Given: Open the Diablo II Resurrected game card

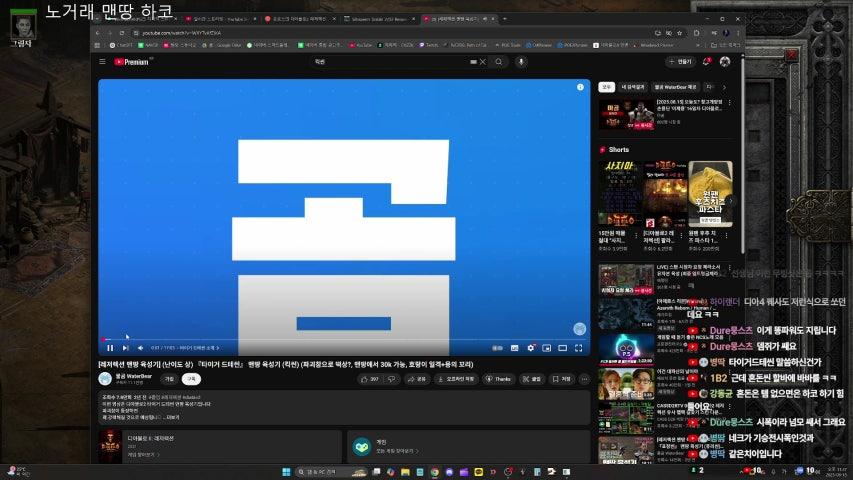Looking at the screenshot, I should tap(220, 446).
